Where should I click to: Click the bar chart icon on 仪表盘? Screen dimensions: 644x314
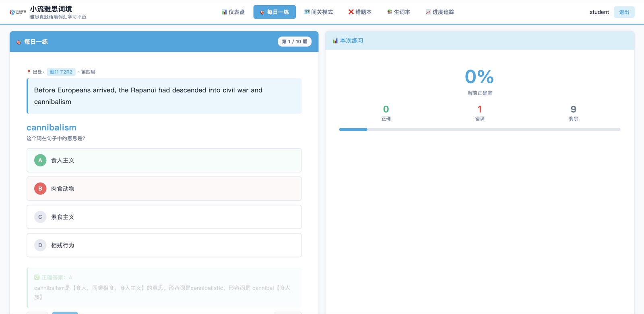coord(224,12)
